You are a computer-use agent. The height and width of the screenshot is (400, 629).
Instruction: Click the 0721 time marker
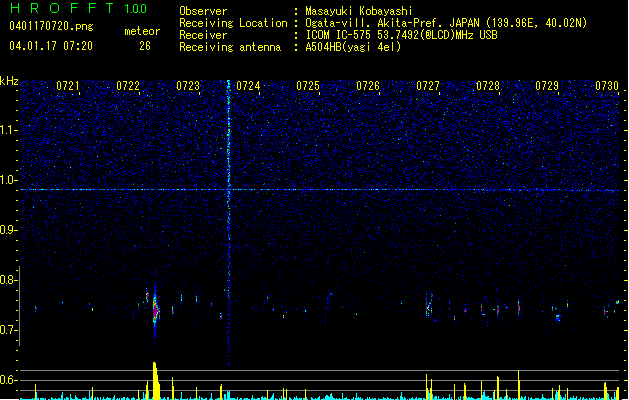(68, 86)
